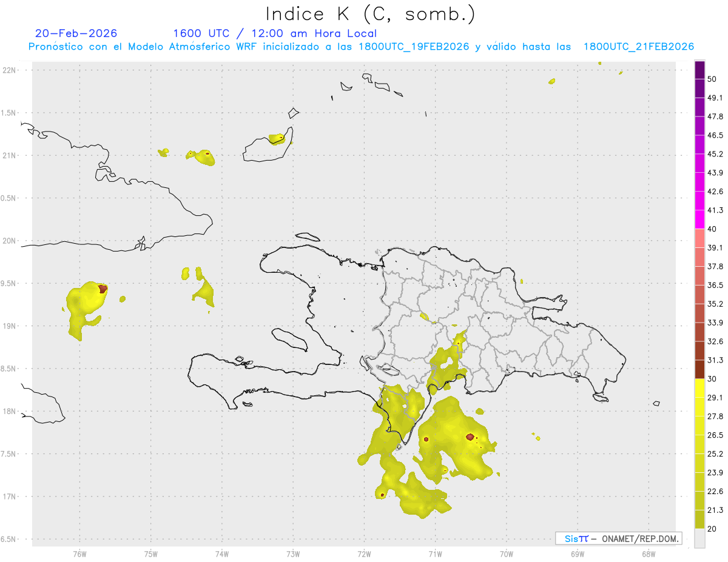Pick the dark purple swatch above 50
The width and height of the screenshot is (728, 562).
pyautogui.click(x=699, y=70)
